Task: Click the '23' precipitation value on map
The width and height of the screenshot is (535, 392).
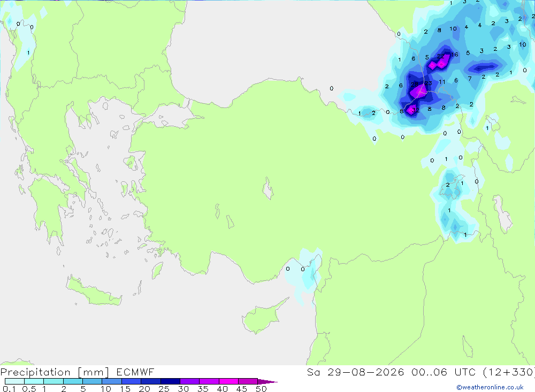Action: [428, 83]
